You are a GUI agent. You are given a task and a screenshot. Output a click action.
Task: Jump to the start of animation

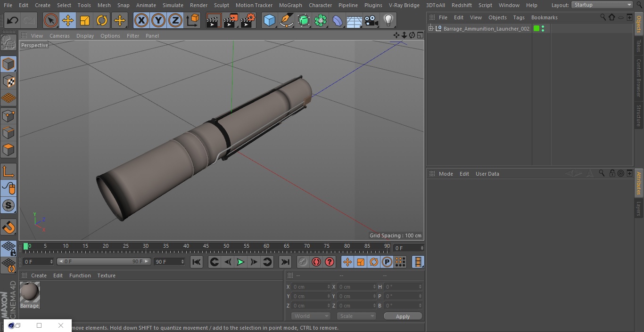(197, 262)
